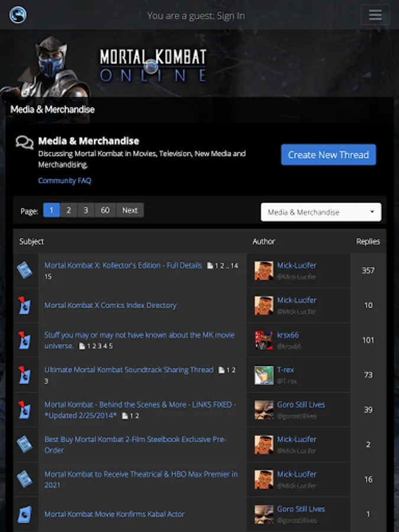Open Theatrical & HBO Max Premier thread
Viewport: 399px width, 532px height.
click(141, 479)
